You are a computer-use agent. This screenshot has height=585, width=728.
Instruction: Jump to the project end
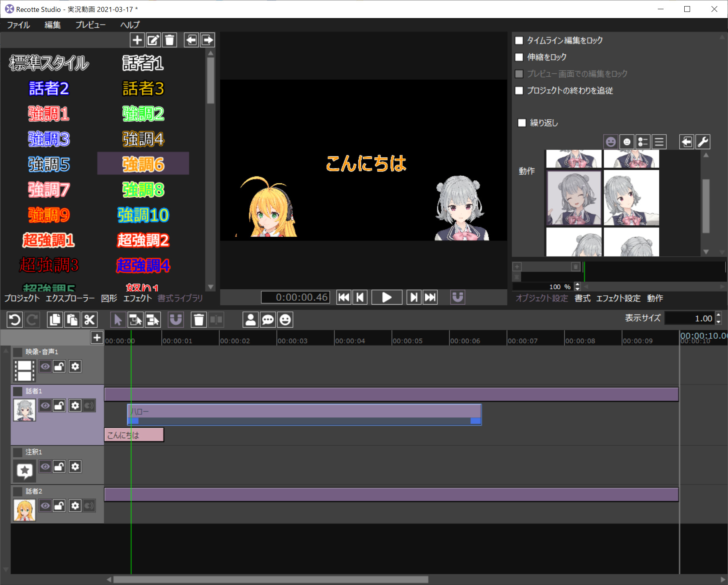(430, 297)
